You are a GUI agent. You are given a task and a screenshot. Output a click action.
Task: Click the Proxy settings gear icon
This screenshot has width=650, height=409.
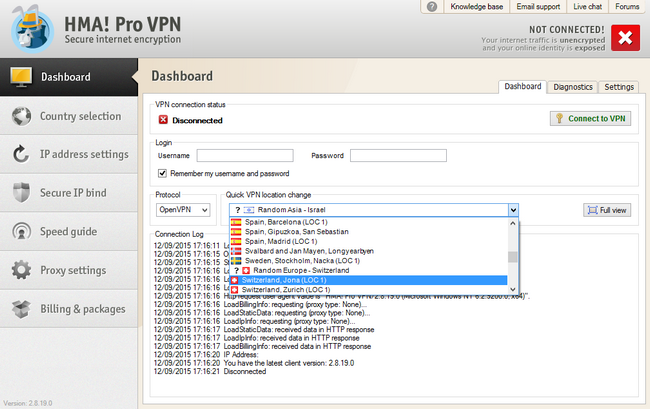tap(22, 270)
